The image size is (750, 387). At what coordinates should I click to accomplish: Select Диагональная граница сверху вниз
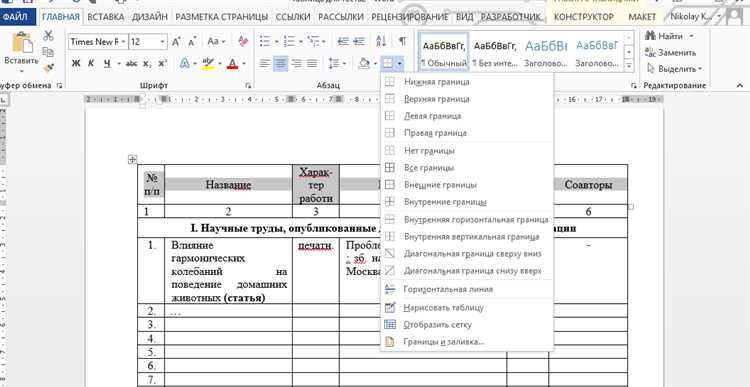pyautogui.click(x=467, y=254)
